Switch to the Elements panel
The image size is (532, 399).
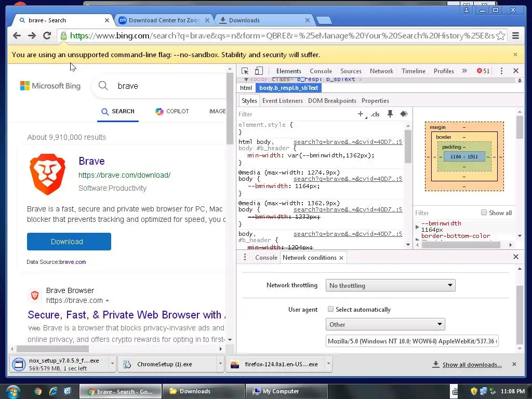[288, 71]
